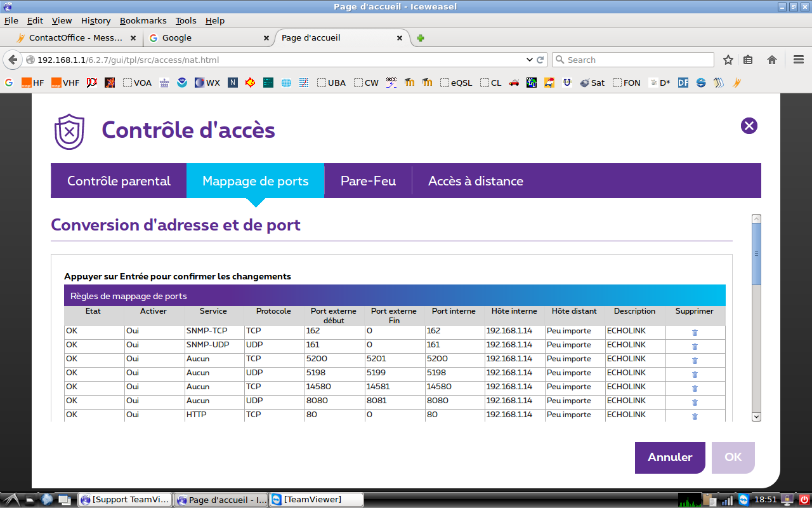Remove the HTTP port 80 rule
812x508 pixels.
pos(695,417)
